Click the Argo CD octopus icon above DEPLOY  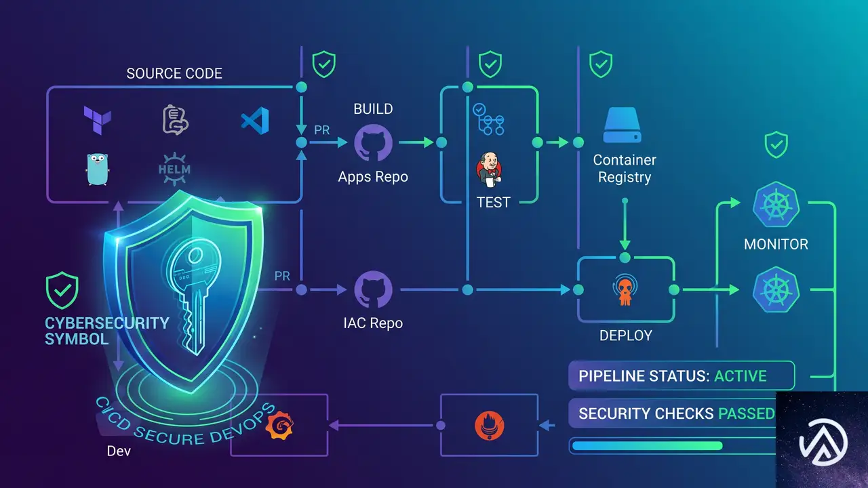click(x=626, y=290)
